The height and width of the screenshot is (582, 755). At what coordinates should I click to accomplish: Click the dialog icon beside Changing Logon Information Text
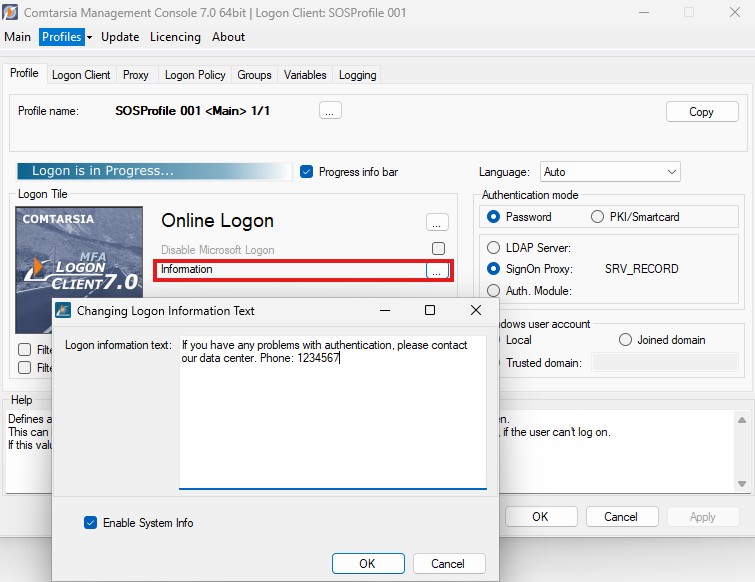63,311
